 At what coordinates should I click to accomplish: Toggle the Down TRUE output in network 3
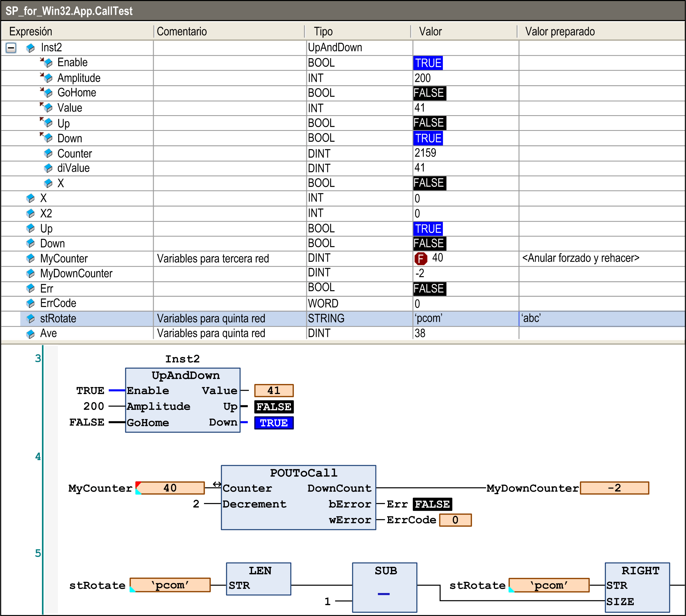(x=274, y=422)
